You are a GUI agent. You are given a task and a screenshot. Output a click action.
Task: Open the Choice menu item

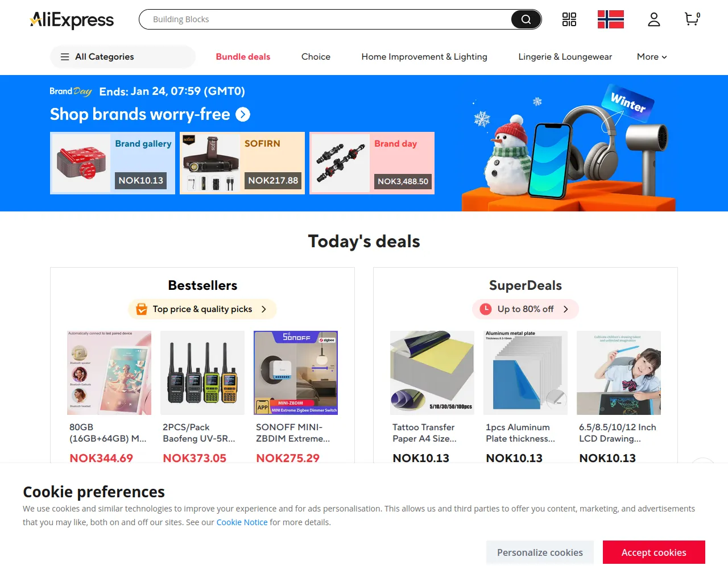[316, 57]
